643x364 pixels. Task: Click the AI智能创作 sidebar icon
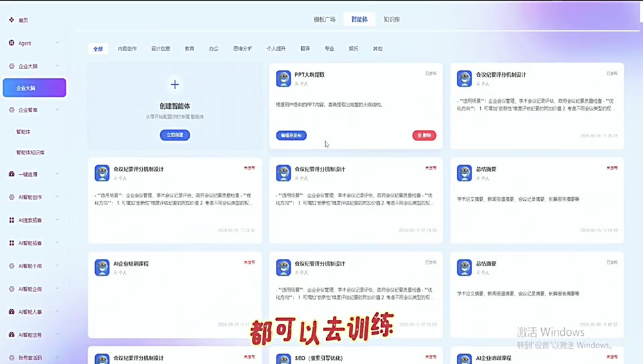(11, 197)
